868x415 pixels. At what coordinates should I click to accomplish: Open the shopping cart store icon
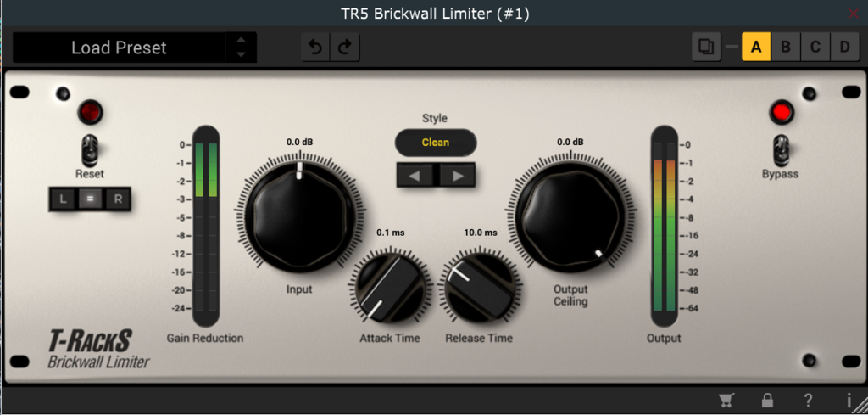click(x=726, y=401)
